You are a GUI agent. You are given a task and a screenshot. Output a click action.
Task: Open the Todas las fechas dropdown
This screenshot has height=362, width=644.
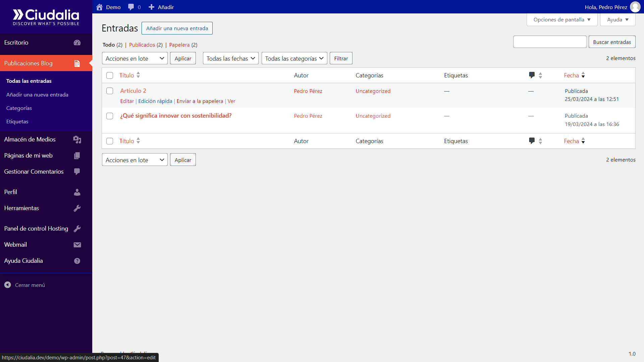tap(230, 58)
